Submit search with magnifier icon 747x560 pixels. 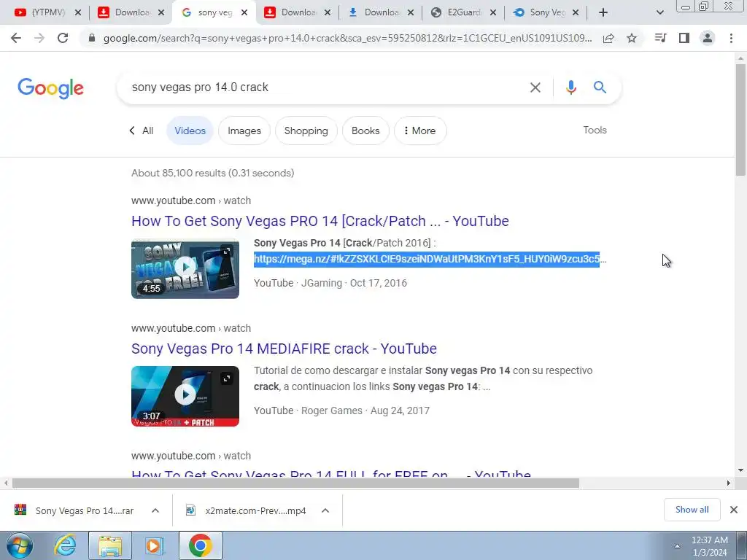coord(600,87)
